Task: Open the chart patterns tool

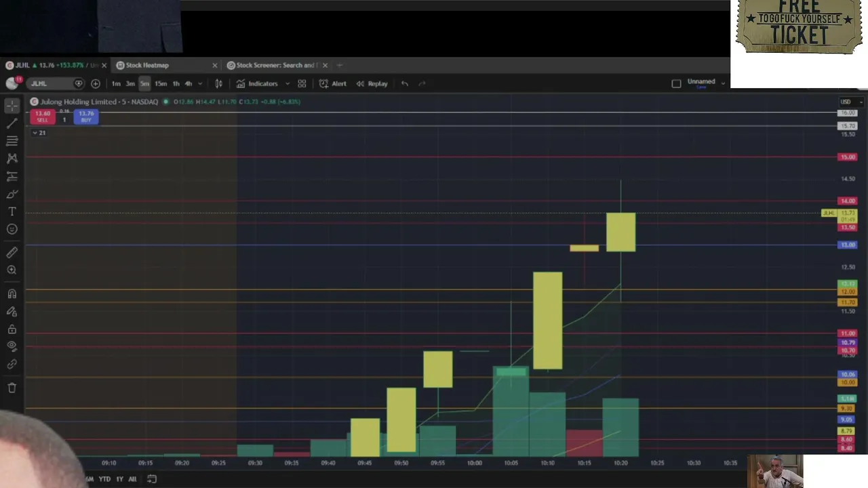Action: [x=12, y=158]
